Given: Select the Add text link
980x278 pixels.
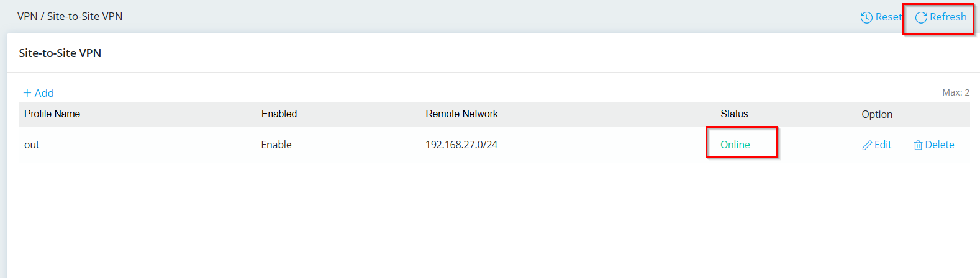Looking at the screenshot, I should (x=44, y=93).
